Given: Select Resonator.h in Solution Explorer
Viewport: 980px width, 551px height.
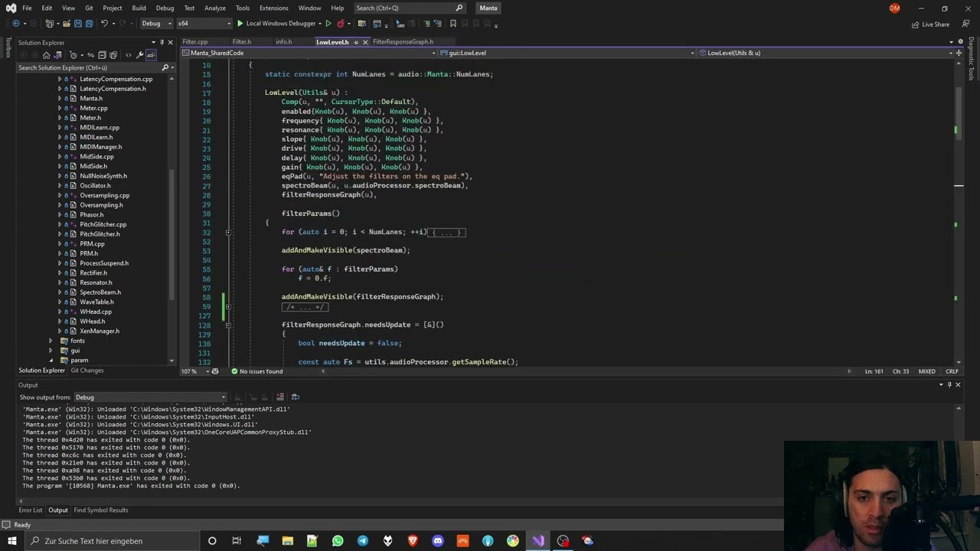Looking at the screenshot, I should tap(96, 282).
